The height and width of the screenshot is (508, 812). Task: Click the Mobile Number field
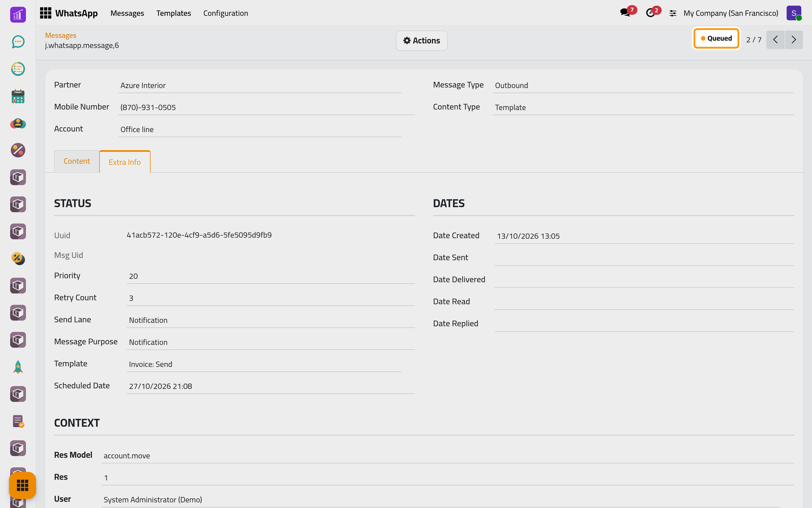click(x=266, y=108)
